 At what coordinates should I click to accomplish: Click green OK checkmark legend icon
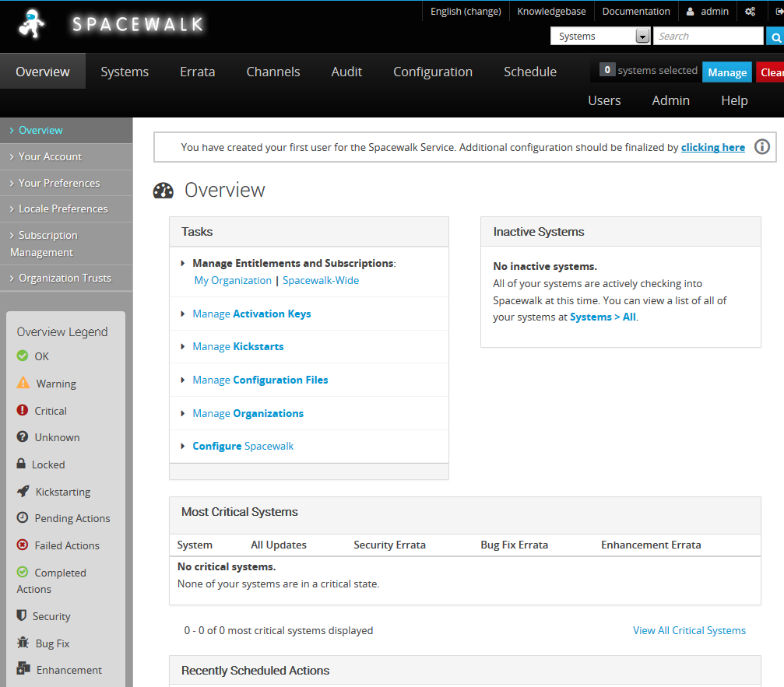pos(23,356)
